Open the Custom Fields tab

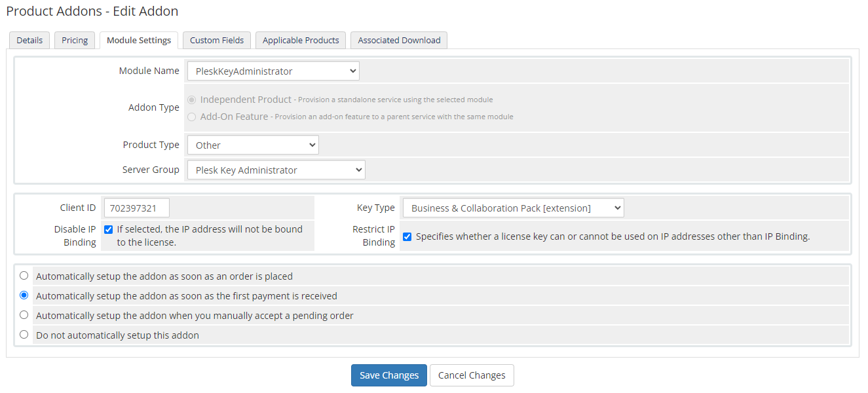coord(216,40)
